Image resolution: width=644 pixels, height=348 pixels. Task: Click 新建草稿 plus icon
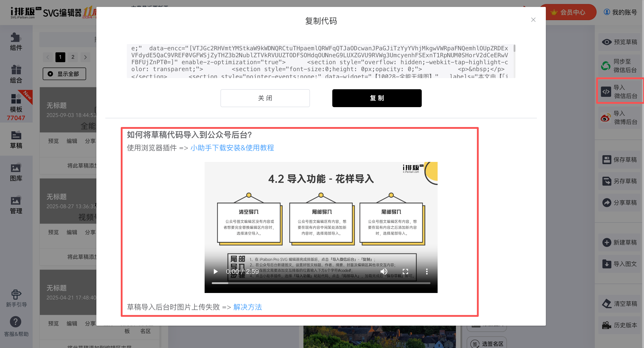[x=606, y=242]
